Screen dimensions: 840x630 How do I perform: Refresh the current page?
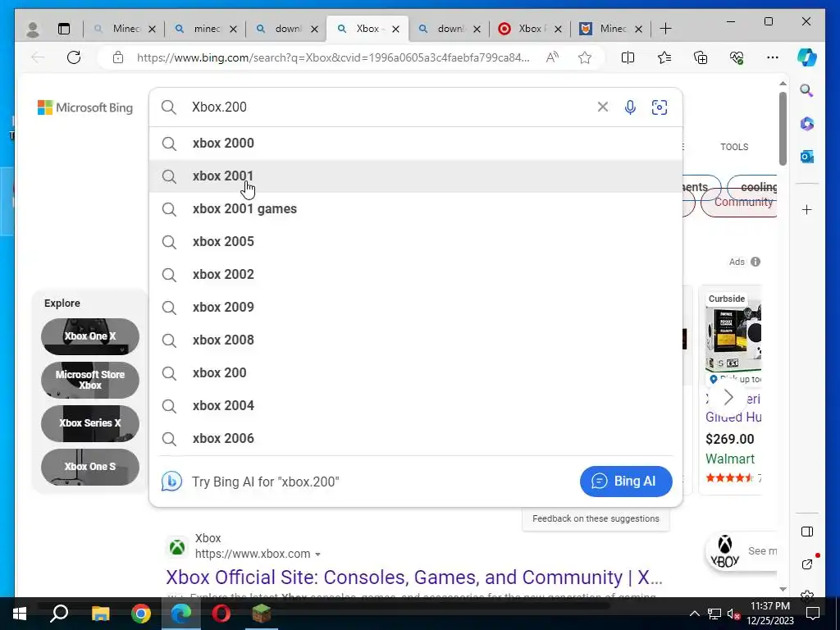(x=74, y=57)
